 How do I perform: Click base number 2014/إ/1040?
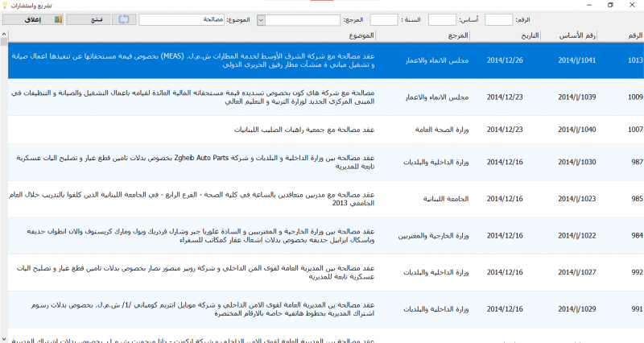pyautogui.click(x=576, y=130)
